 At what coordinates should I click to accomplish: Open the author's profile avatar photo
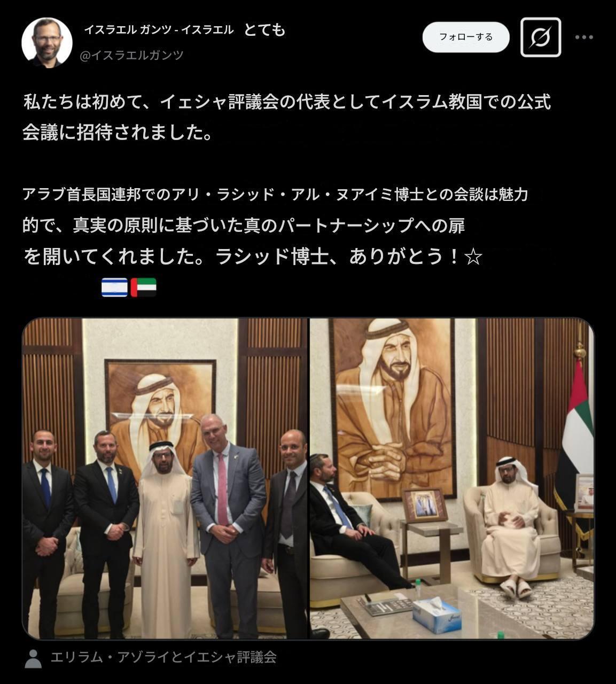coord(47,42)
